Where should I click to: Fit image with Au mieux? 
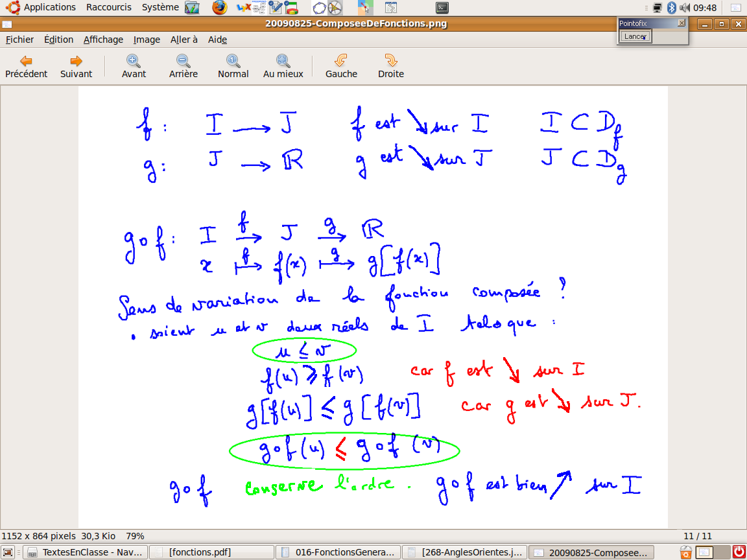point(283,66)
